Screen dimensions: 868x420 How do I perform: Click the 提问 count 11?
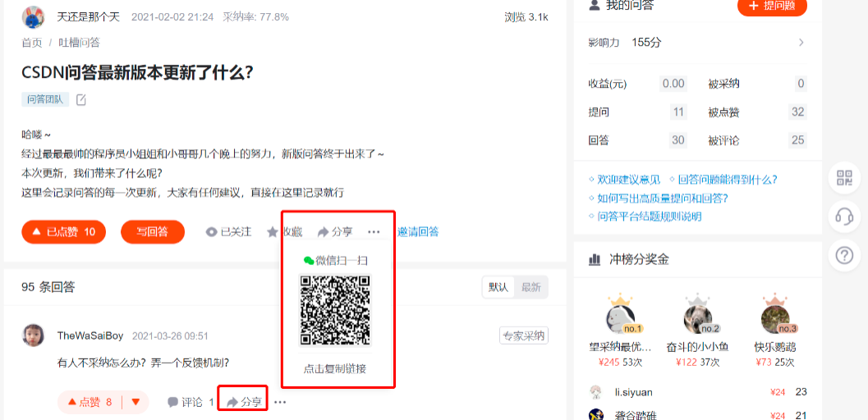click(678, 112)
